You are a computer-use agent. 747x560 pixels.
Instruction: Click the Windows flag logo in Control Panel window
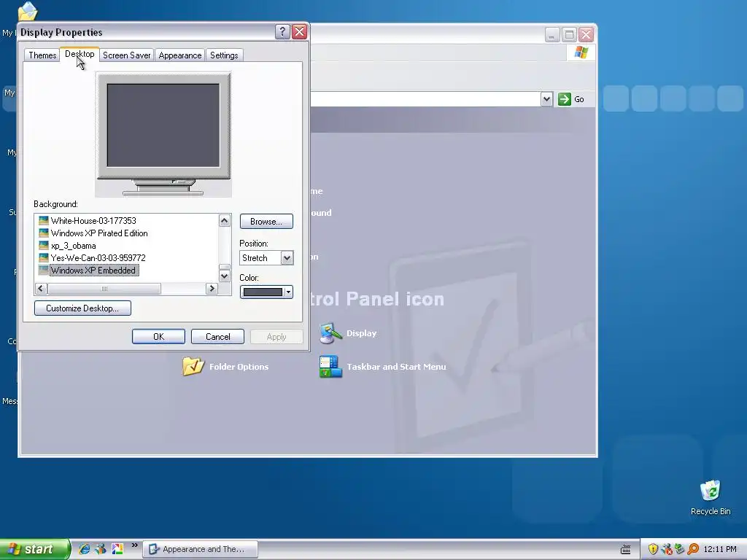(x=581, y=52)
